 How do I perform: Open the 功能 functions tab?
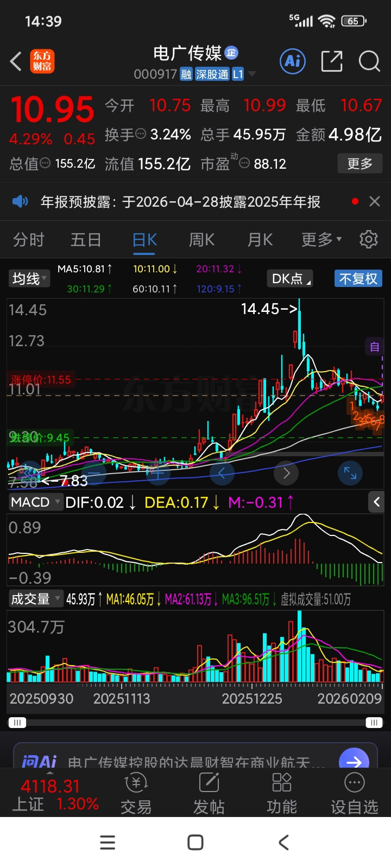[282, 794]
